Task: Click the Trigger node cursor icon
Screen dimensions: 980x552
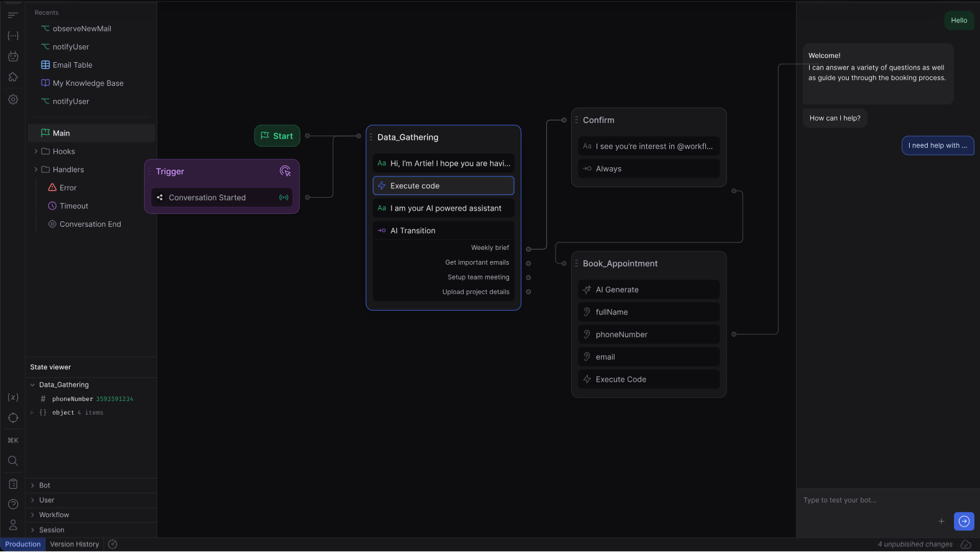Action: [285, 171]
